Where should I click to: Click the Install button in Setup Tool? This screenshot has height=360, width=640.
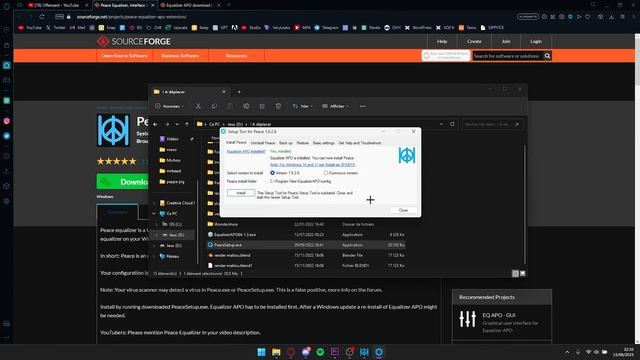click(241, 193)
